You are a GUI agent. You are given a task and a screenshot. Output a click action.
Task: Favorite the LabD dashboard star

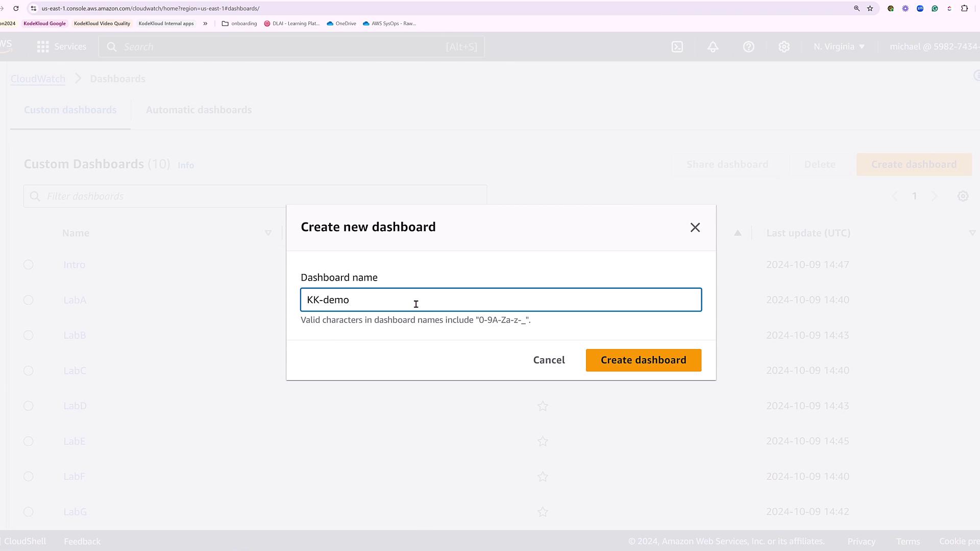click(x=543, y=406)
